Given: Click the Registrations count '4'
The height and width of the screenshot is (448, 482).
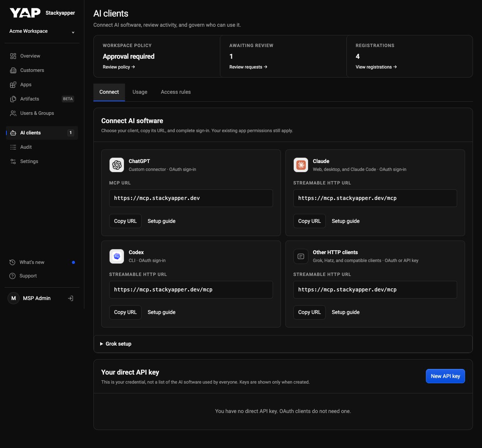Looking at the screenshot, I should point(358,56).
